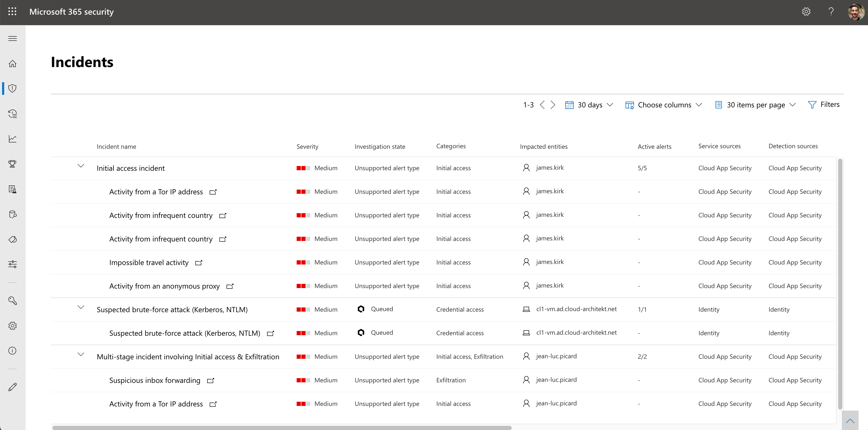Click Suspected brute-force attack incident name
This screenshot has height=430, width=868.
[x=172, y=309]
